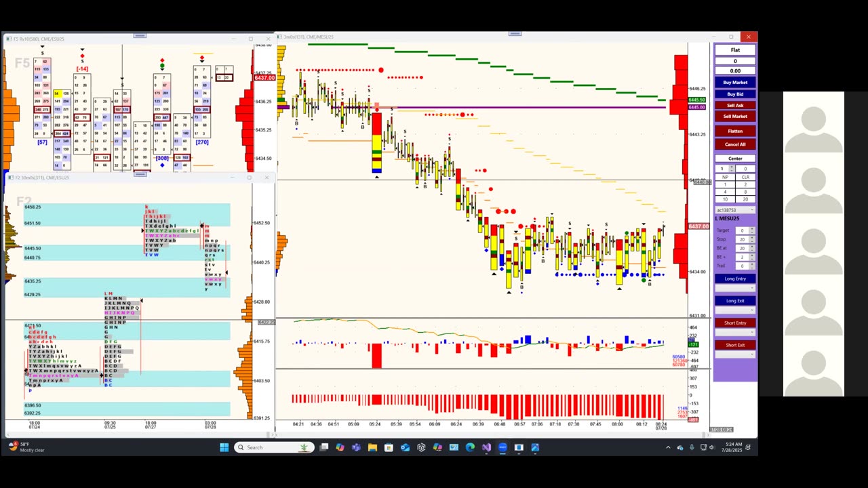Adjust the Target value stepper

[752, 230]
